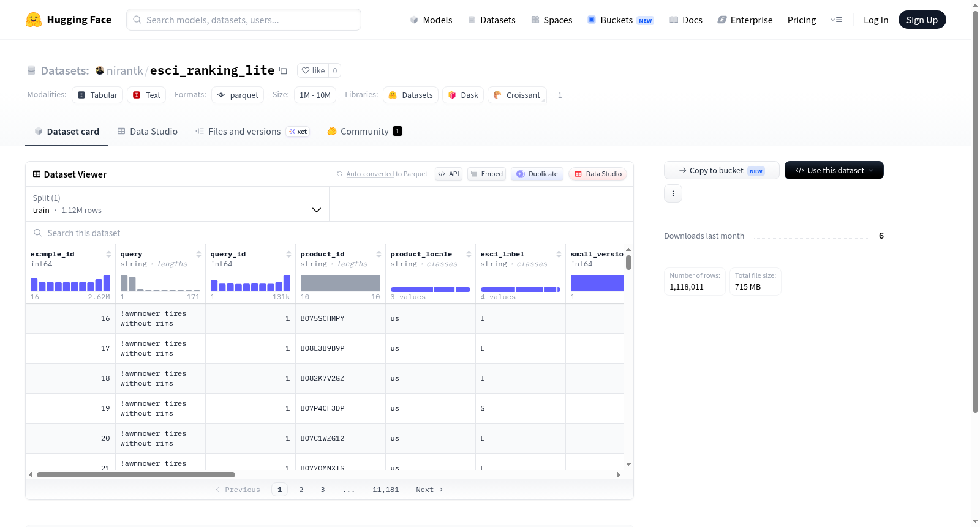Image resolution: width=980 pixels, height=527 pixels.
Task: Click the search magnifier in dataset search
Action: (x=38, y=233)
